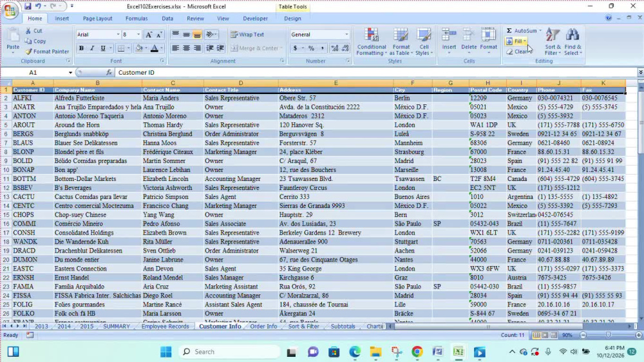Increase the cell indent
The width and height of the screenshot is (644, 362).
pos(220,48)
